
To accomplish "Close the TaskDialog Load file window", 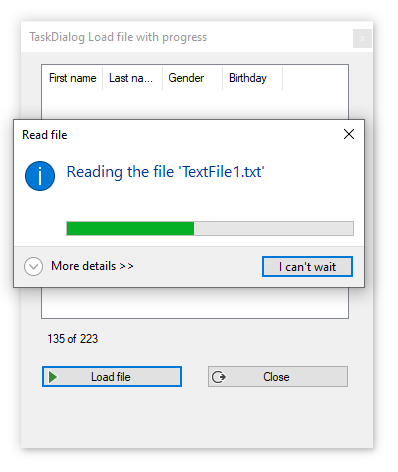I will click(x=362, y=39).
